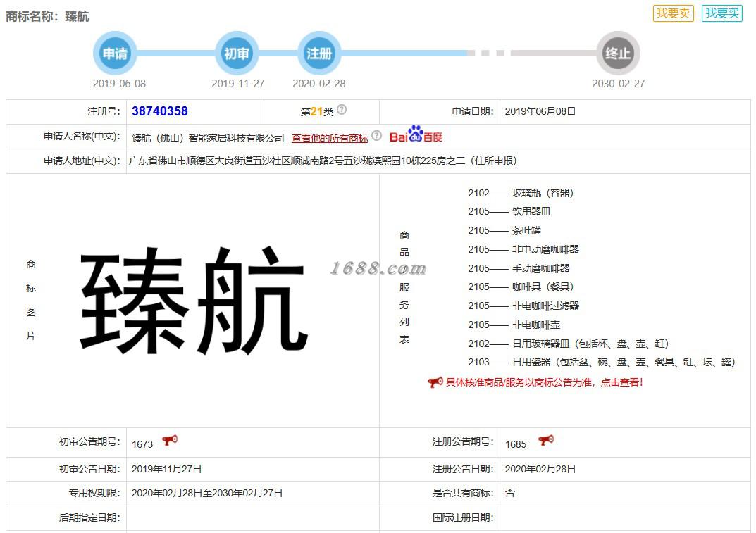Click megaphone icon beside 具体核准商品 notice
This screenshot has width=756, height=533.
click(x=435, y=382)
